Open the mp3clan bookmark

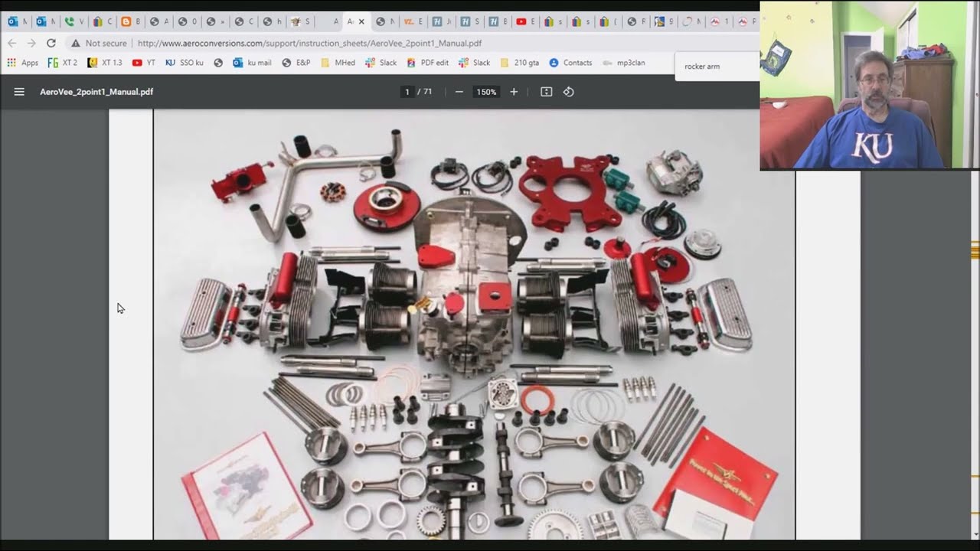(x=624, y=63)
